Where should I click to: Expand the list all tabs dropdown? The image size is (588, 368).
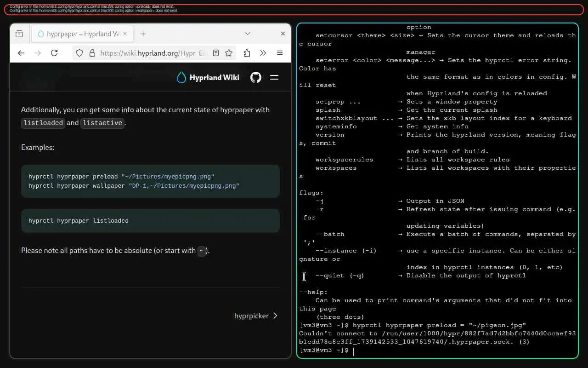[247, 34]
